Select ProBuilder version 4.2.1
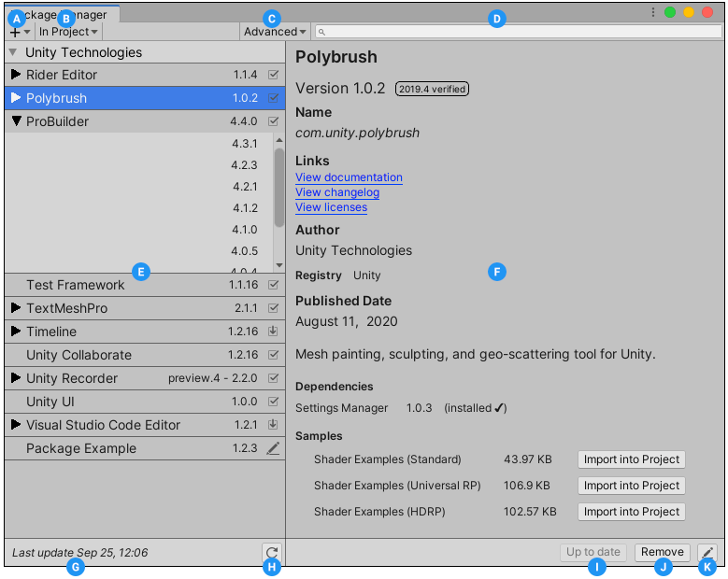 (x=245, y=187)
